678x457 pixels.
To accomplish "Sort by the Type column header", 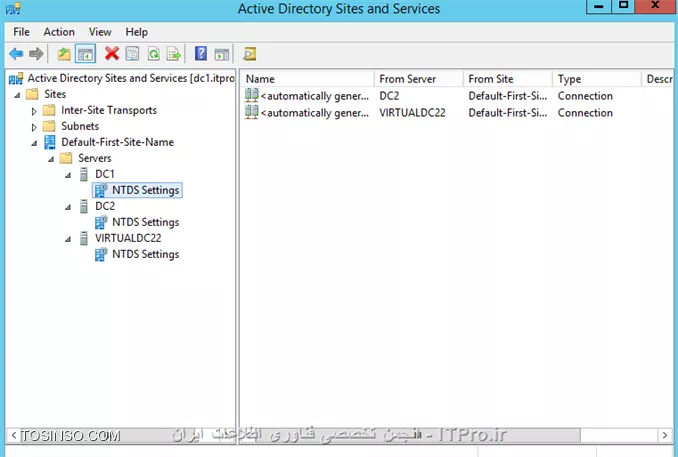I will [596, 79].
